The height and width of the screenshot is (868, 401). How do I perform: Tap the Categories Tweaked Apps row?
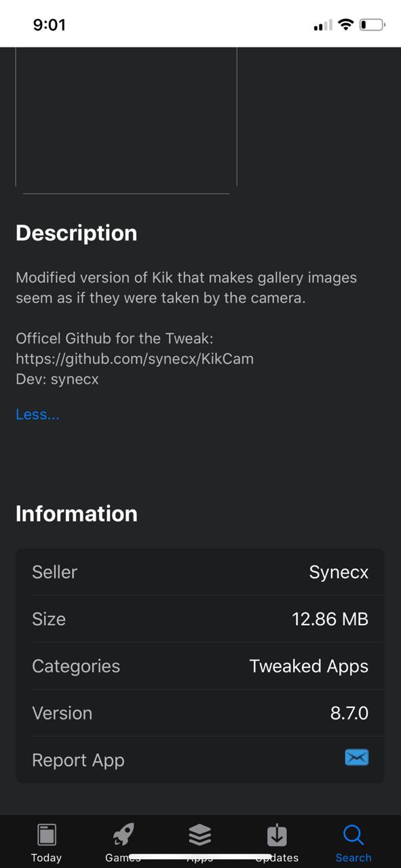tap(200, 666)
